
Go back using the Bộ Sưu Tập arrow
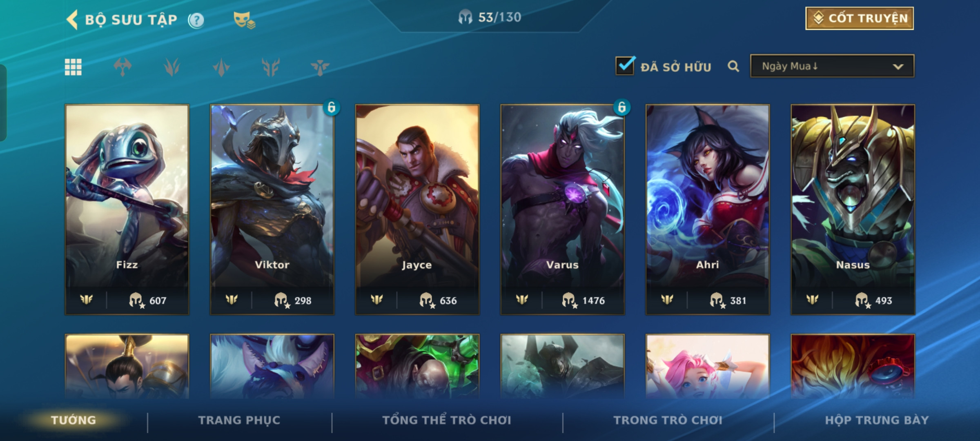(x=72, y=20)
